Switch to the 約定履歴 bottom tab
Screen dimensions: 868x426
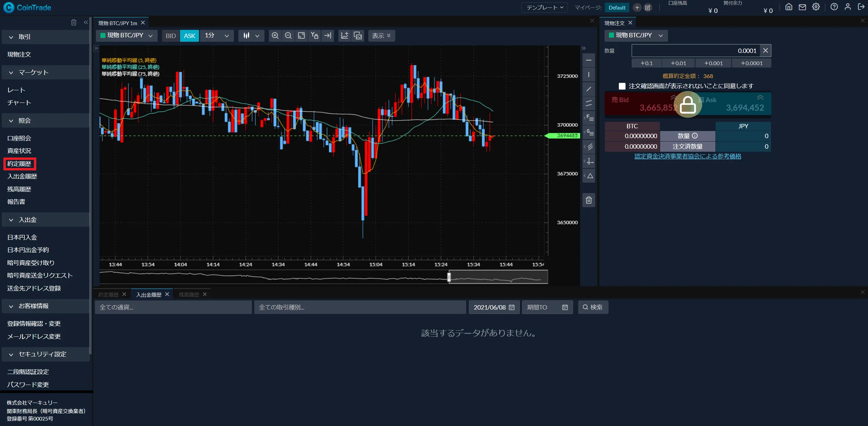[108, 295]
